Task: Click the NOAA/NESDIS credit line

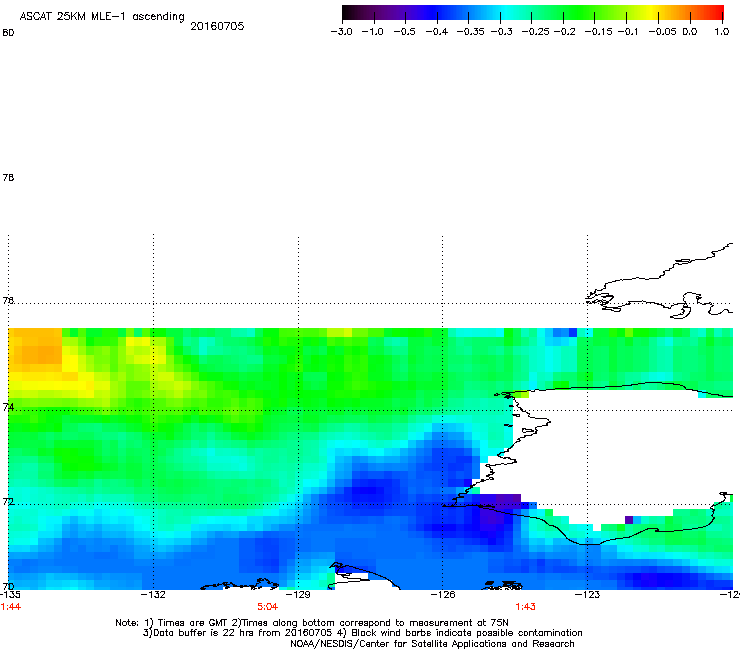Action: (432, 644)
